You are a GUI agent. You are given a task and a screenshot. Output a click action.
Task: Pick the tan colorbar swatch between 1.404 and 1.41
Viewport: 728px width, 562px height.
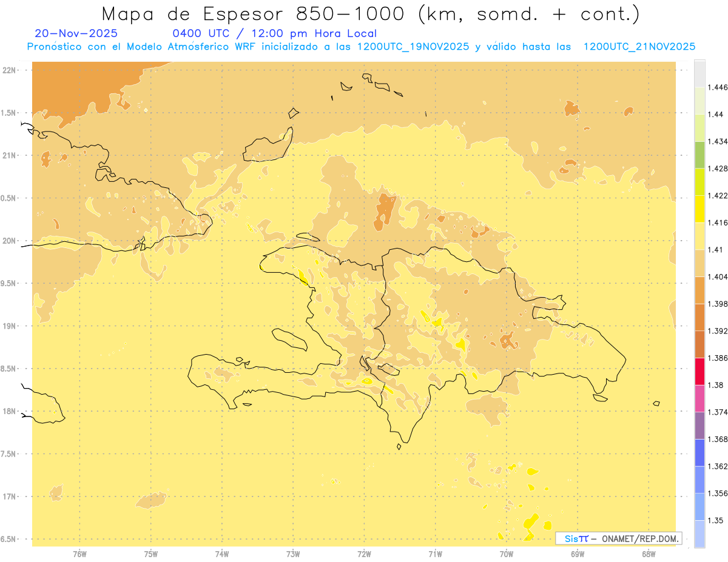699,263
